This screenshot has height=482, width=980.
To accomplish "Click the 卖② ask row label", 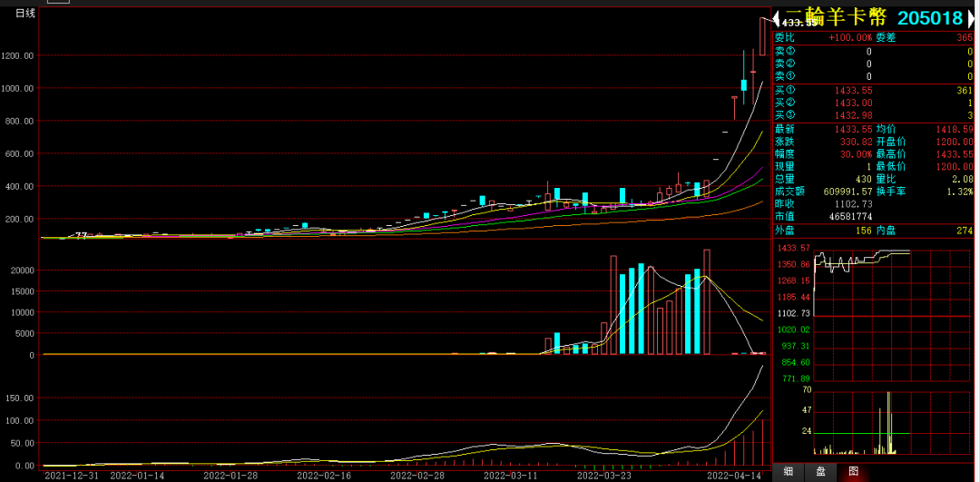I will [785, 64].
